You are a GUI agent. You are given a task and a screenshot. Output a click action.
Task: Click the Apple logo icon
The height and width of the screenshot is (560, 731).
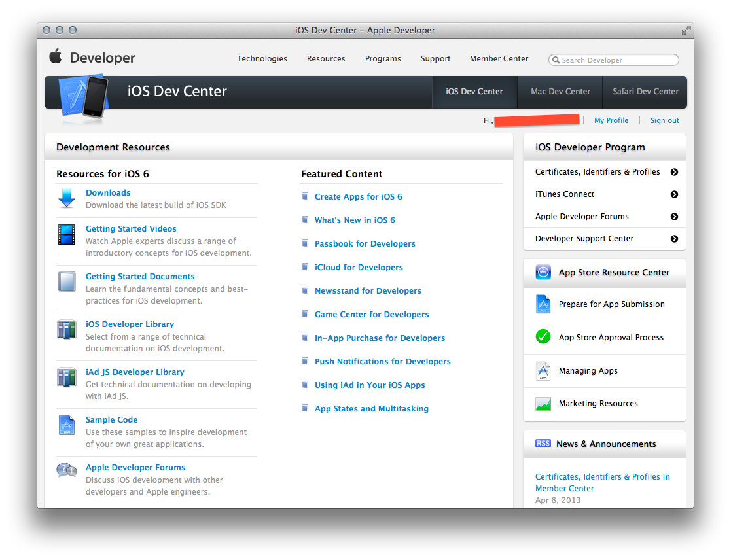[x=56, y=56]
